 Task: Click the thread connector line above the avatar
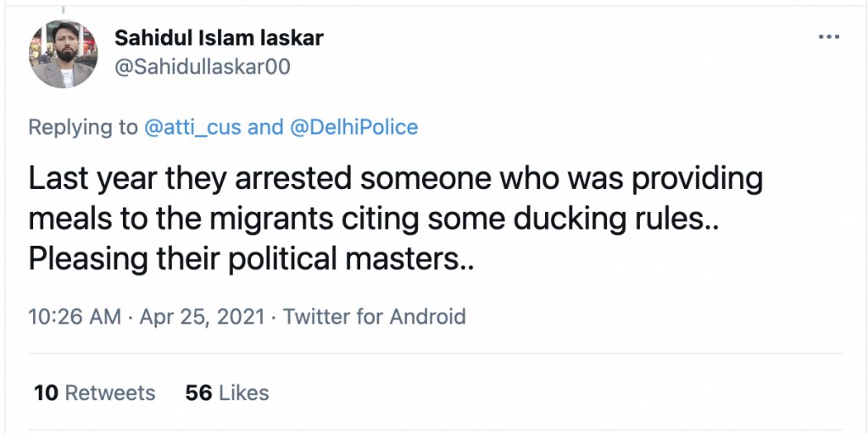click(x=63, y=10)
